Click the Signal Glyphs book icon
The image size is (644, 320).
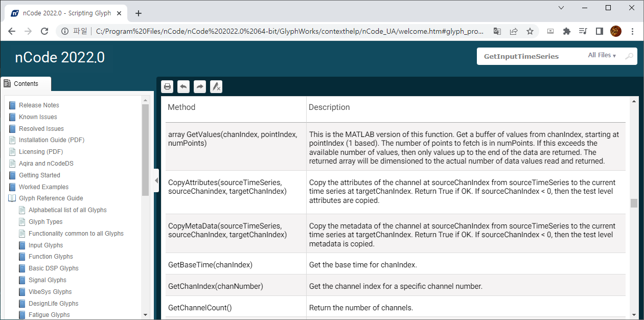[22, 280]
